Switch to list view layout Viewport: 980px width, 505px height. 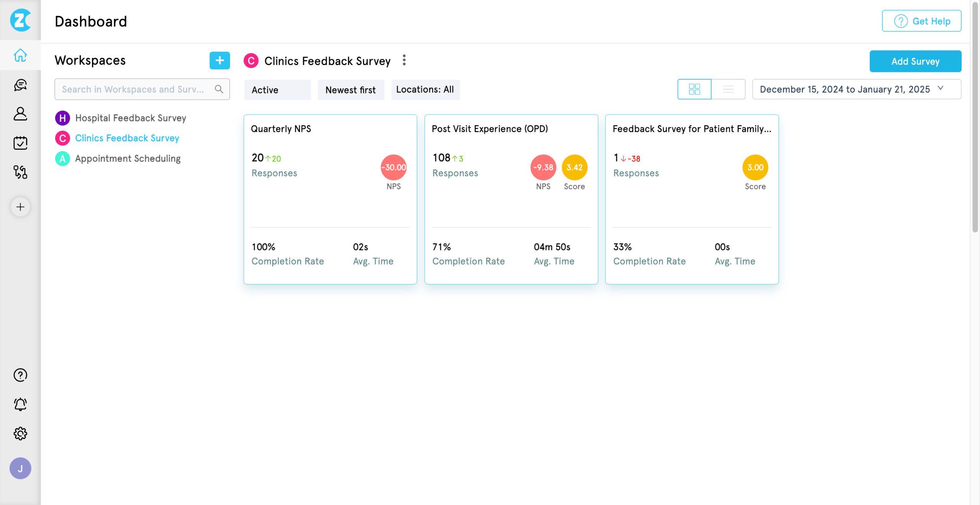pos(728,89)
